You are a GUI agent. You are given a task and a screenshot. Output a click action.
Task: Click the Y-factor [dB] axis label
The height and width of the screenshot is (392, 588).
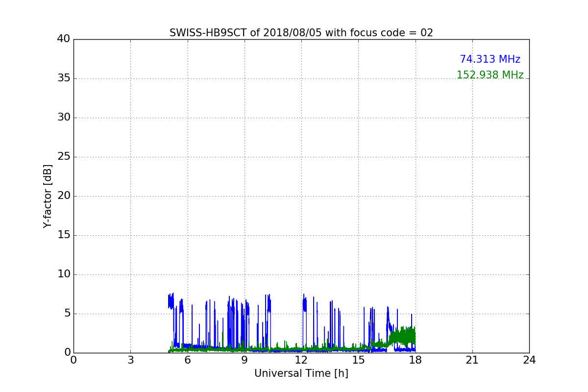48,196
